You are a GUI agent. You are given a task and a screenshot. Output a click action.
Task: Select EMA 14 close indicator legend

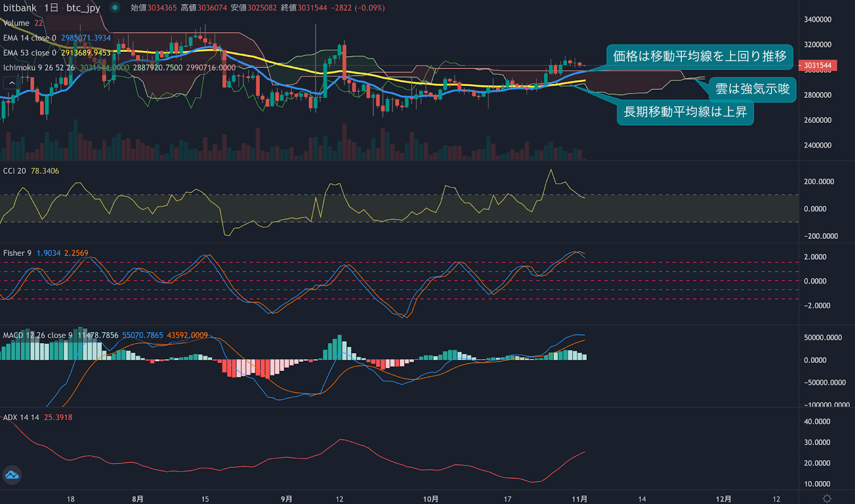(x=29, y=38)
